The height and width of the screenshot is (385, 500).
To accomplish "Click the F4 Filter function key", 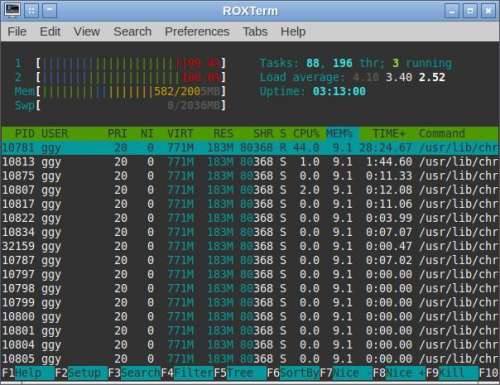I will (x=187, y=373).
